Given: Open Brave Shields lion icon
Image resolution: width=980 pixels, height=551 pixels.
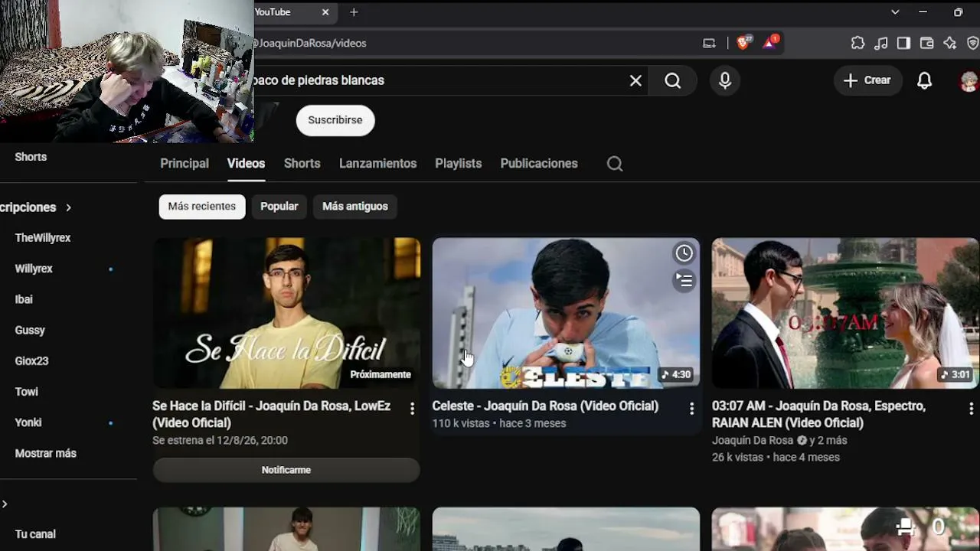Looking at the screenshot, I should [x=743, y=43].
